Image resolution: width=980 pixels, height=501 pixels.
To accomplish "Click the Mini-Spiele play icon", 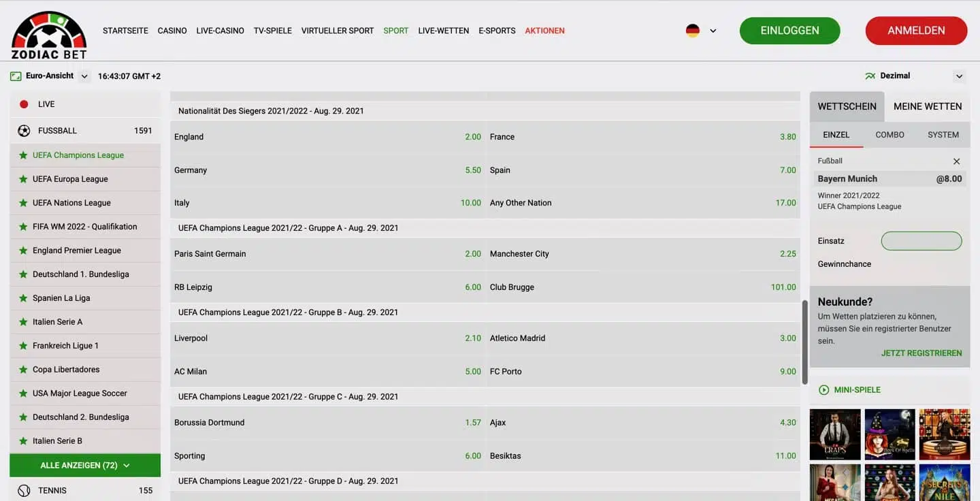I will [824, 390].
